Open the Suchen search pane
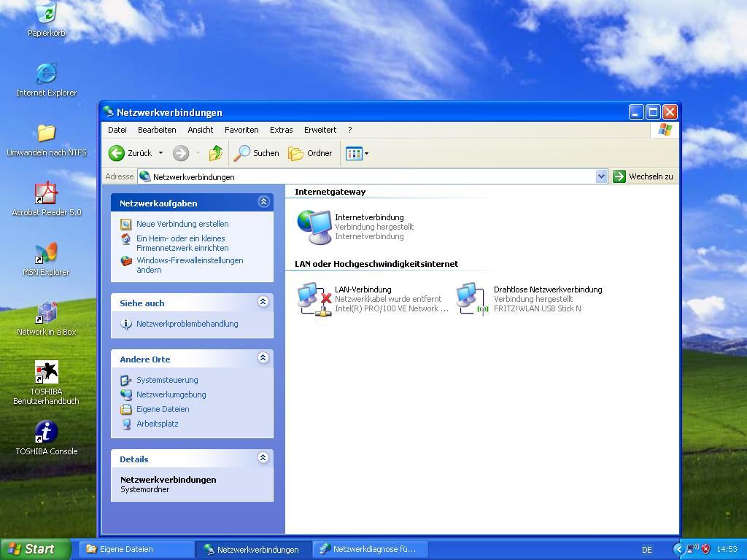747x560 pixels. 256,153
